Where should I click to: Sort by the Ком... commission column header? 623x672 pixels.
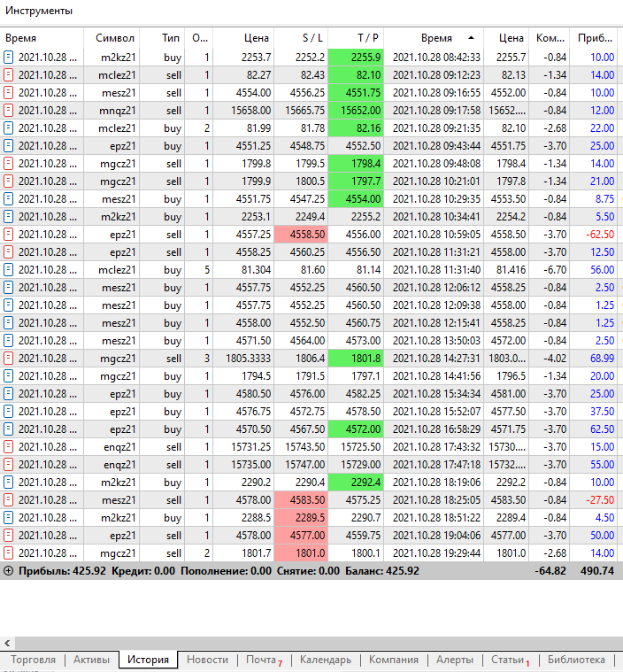tap(550, 38)
